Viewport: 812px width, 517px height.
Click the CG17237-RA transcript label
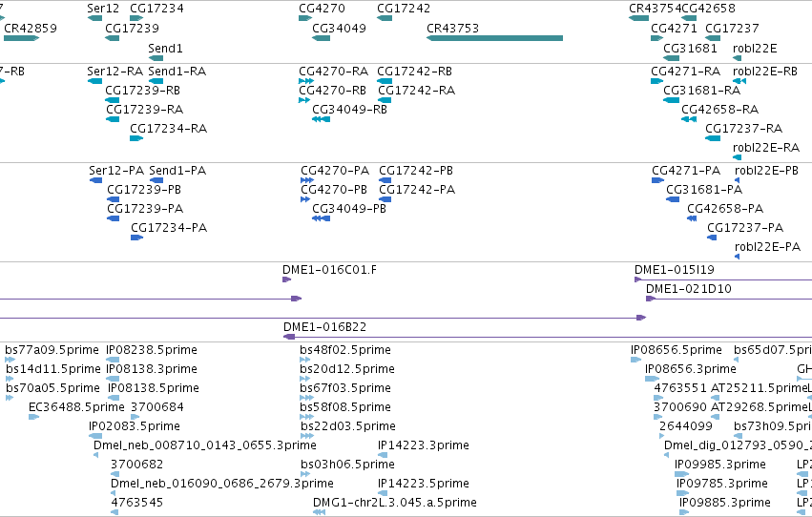[x=743, y=129]
